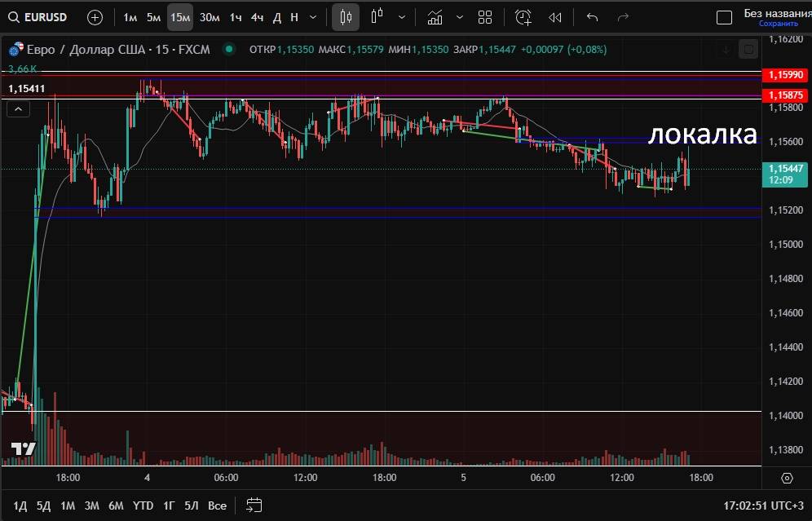Switch to the 30m timeframe
This screenshot has height=521, width=812.
tap(210, 17)
